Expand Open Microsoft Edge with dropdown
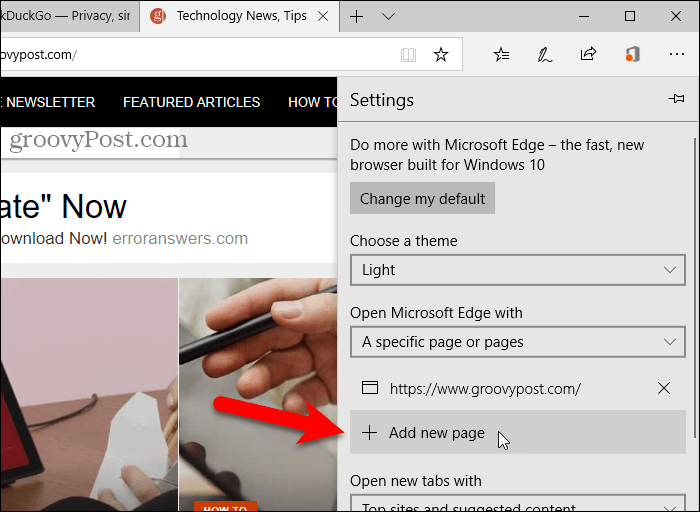The width and height of the screenshot is (700, 512). (517, 342)
